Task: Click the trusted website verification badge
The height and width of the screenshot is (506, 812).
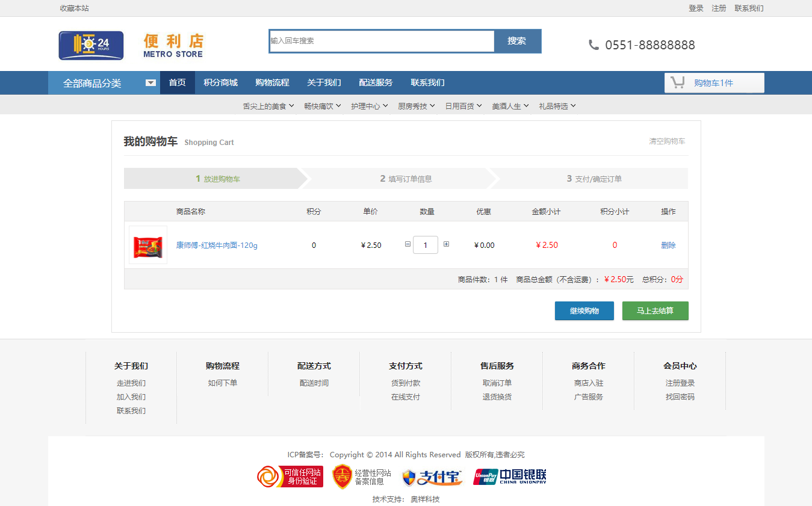Action: [290, 477]
